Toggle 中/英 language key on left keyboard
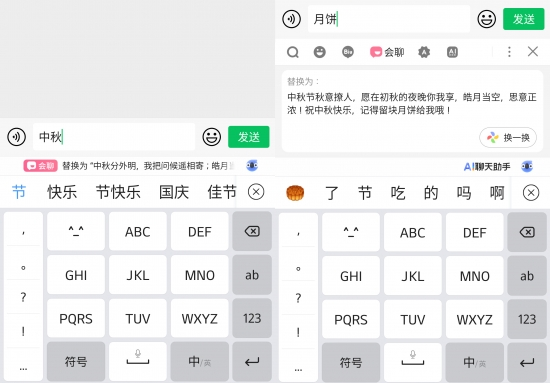Image resolution: width=550 pixels, height=383 pixels. point(200,362)
